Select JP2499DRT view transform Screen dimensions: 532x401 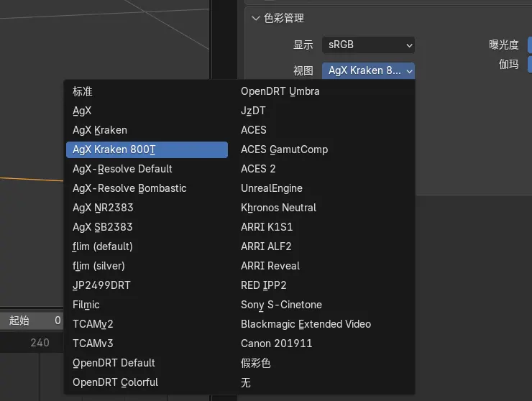coord(147,285)
